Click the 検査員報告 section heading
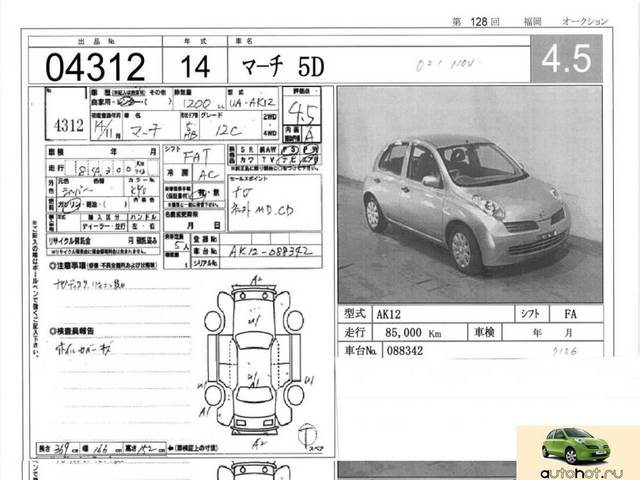The image size is (640, 480). pos(72,331)
